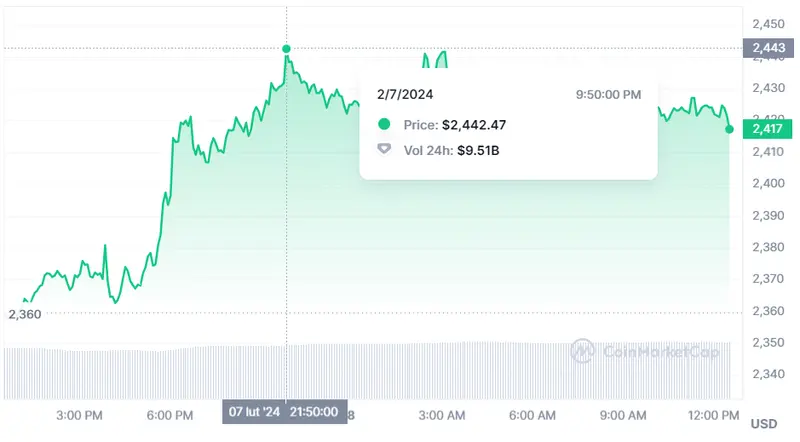Viewport: 800px width, 442px height.
Task: Click the CoinMarketCap watermark logo
Action: 582,351
